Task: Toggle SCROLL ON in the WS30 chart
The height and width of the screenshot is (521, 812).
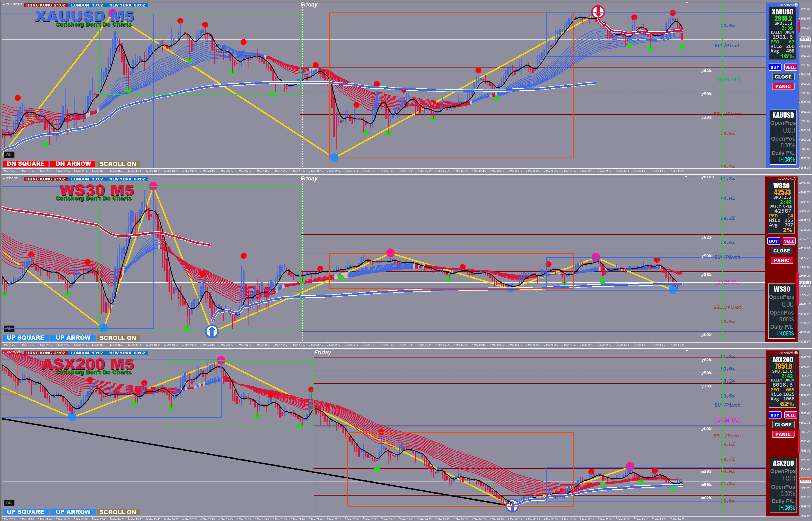Action: click(118, 338)
